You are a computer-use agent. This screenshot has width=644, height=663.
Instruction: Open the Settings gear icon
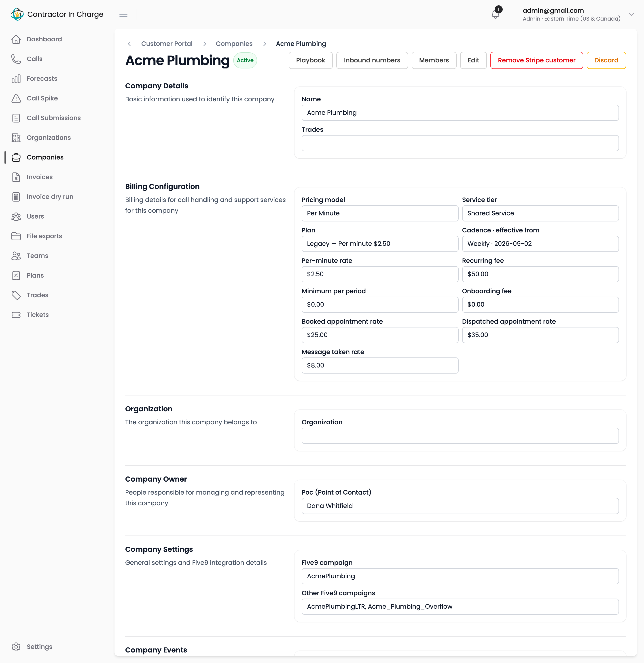click(16, 646)
